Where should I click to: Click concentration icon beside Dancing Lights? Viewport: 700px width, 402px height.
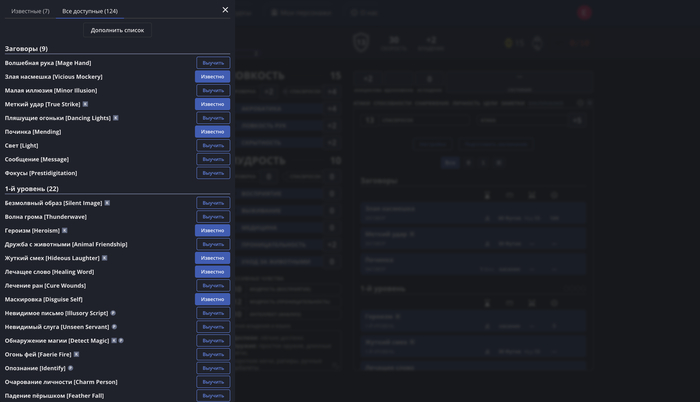tap(116, 118)
